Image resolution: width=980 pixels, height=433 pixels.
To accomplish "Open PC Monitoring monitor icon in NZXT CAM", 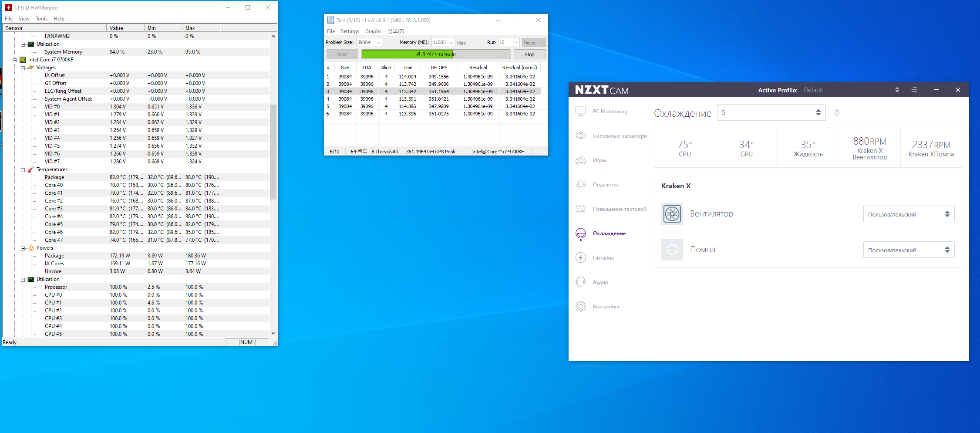I will tap(581, 112).
